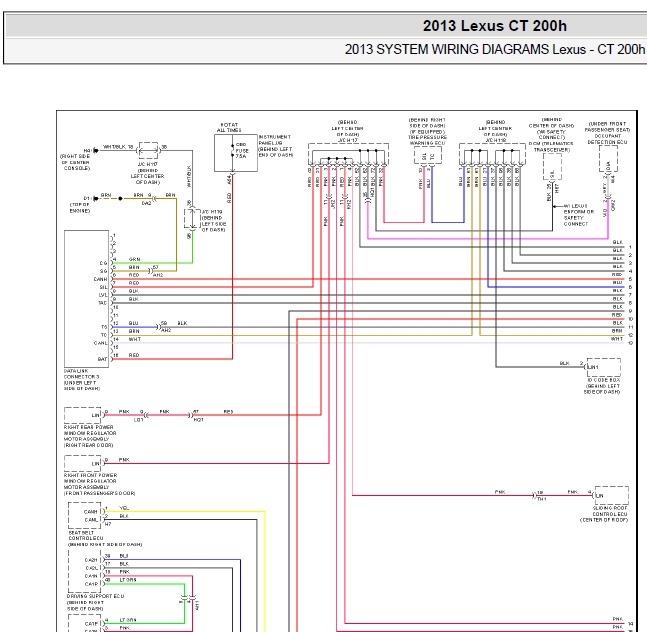The height and width of the screenshot is (632, 647).
Task: Click the "OBD FUSE 7.5A" label
Action: (x=242, y=151)
